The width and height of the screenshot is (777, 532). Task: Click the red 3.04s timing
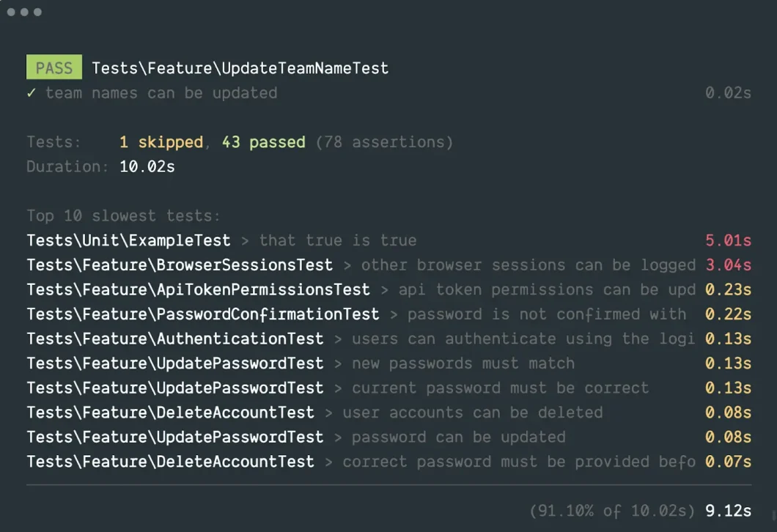[728, 265]
